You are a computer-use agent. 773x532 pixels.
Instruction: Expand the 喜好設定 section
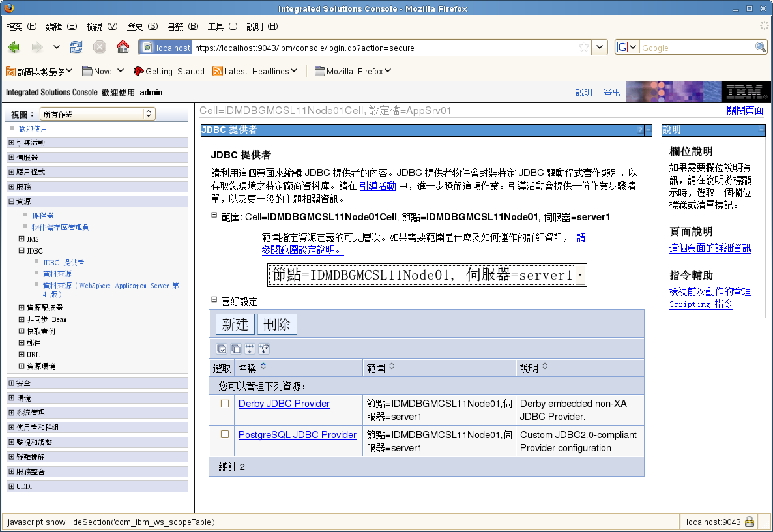(x=214, y=299)
